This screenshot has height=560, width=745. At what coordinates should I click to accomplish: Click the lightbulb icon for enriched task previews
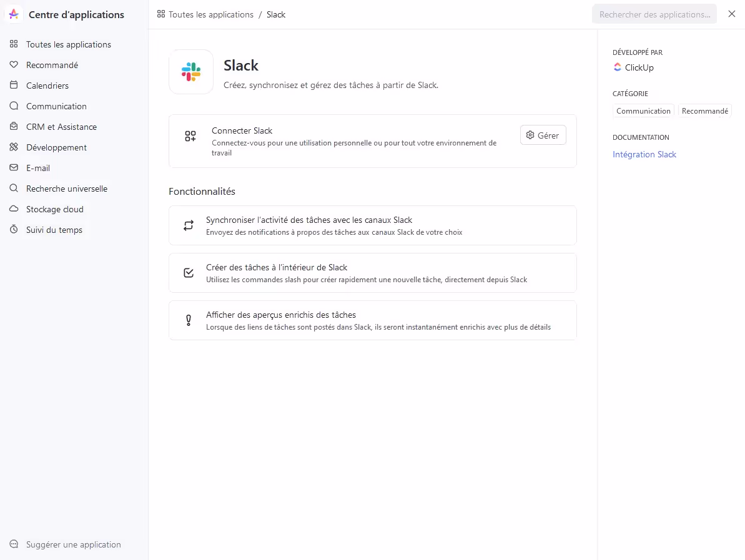tap(189, 320)
